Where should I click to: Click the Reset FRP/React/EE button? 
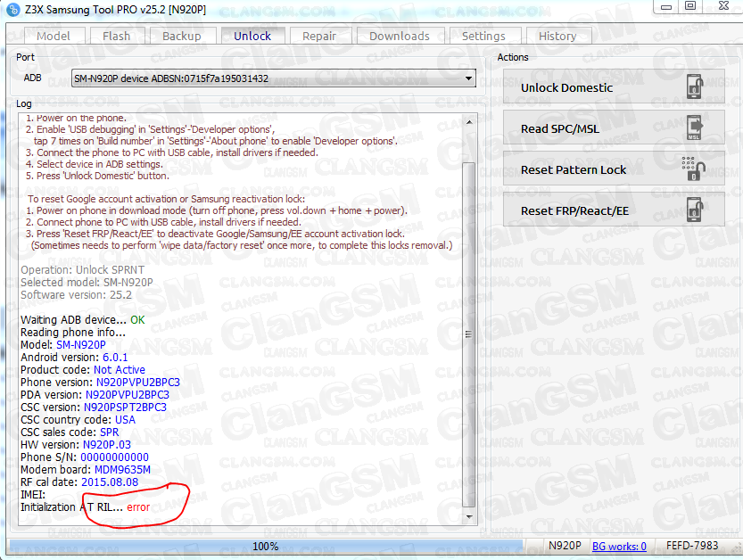pyautogui.click(x=614, y=210)
